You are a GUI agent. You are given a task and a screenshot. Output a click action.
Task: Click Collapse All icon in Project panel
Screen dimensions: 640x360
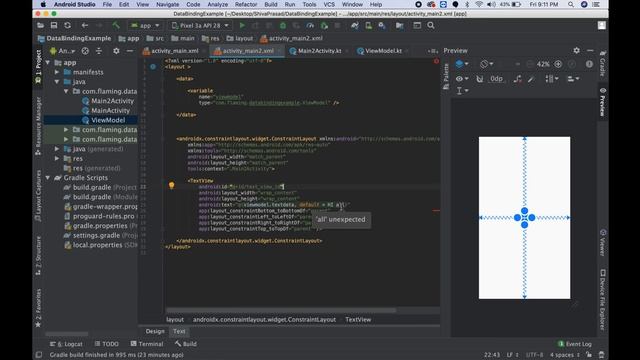99,51
